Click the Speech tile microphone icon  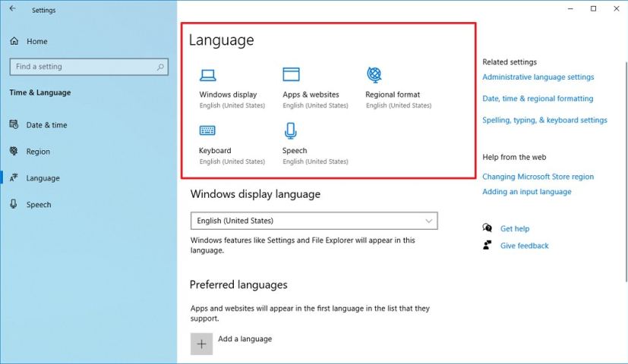click(x=290, y=130)
